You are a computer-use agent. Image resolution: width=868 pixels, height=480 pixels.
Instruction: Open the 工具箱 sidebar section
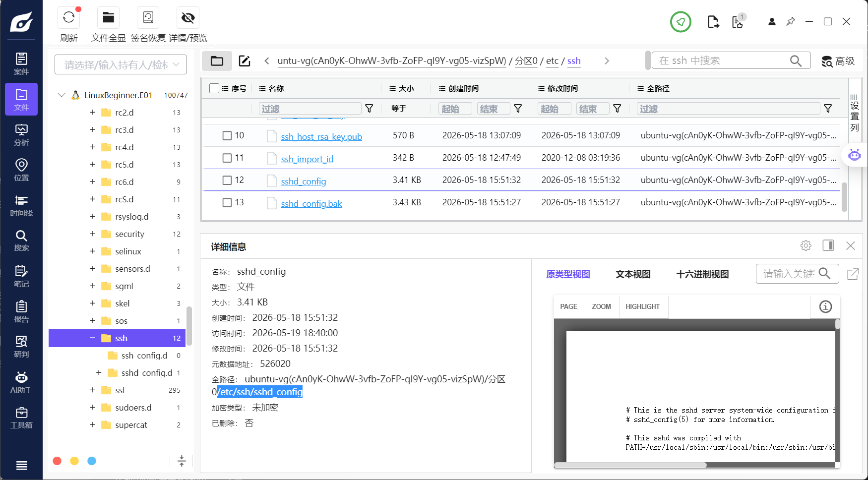pyautogui.click(x=21, y=418)
